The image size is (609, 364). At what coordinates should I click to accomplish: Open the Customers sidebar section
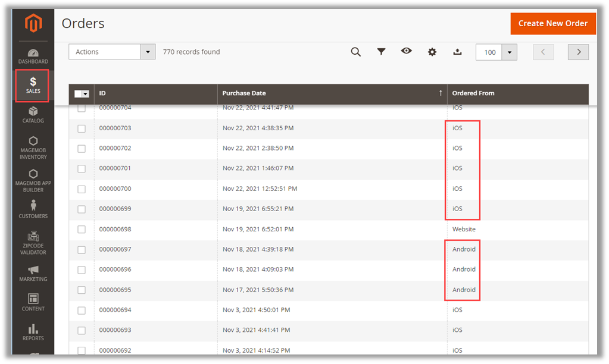[33, 209]
